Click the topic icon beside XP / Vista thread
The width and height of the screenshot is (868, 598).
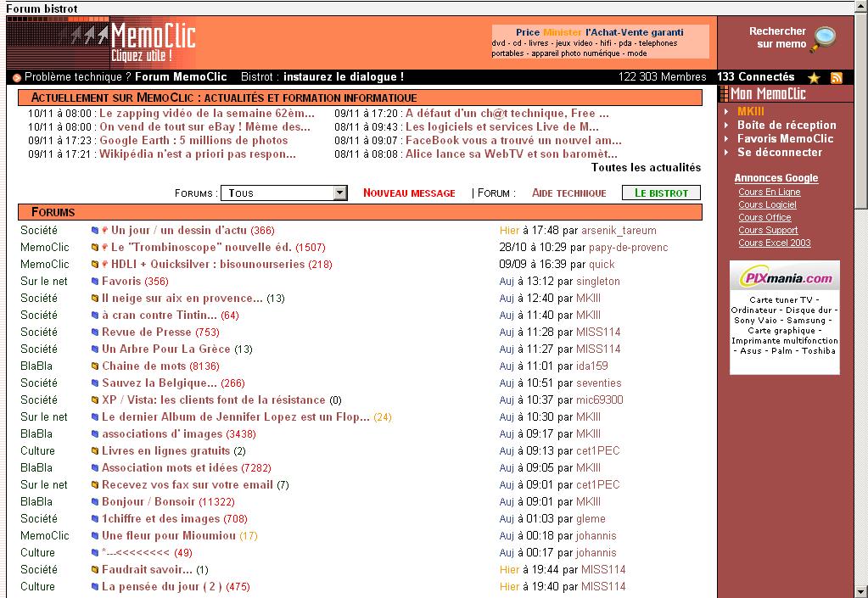95,400
